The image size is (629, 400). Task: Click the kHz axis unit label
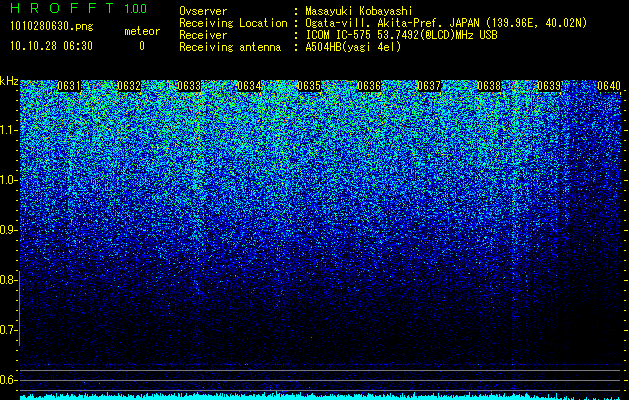coord(9,81)
